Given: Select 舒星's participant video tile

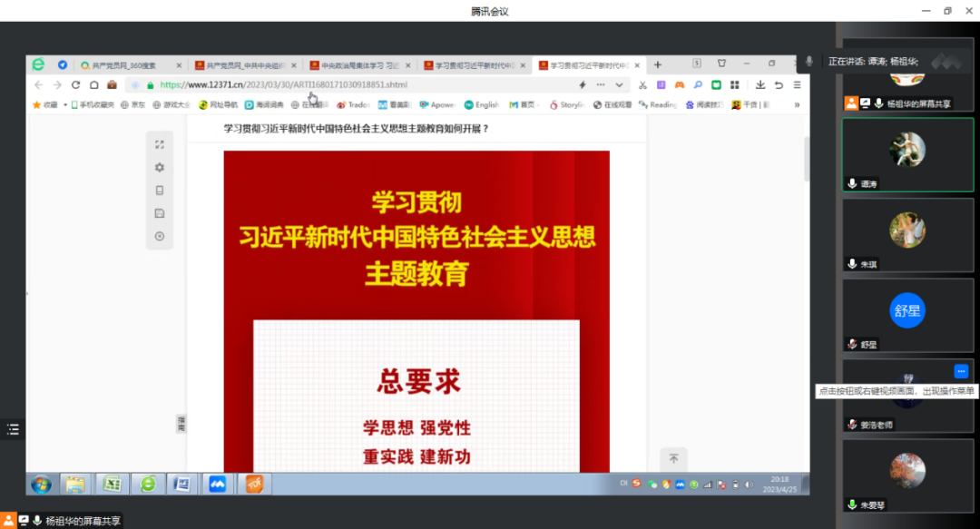Looking at the screenshot, I should 906,314.
